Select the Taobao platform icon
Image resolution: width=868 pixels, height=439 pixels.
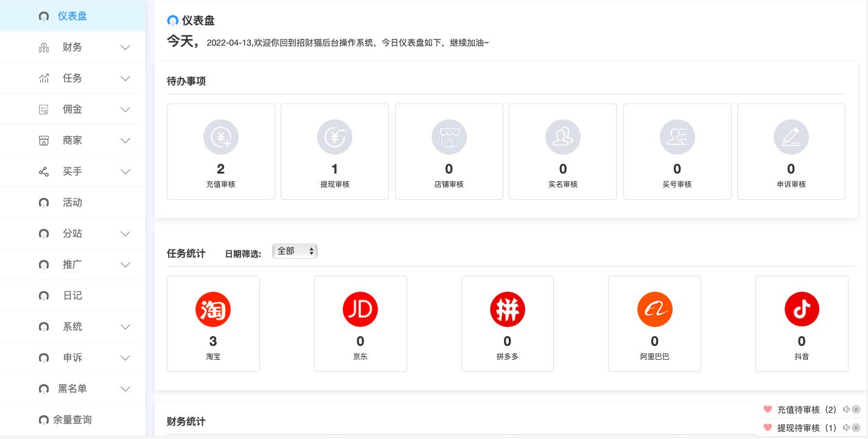click(x=213, y=309)
